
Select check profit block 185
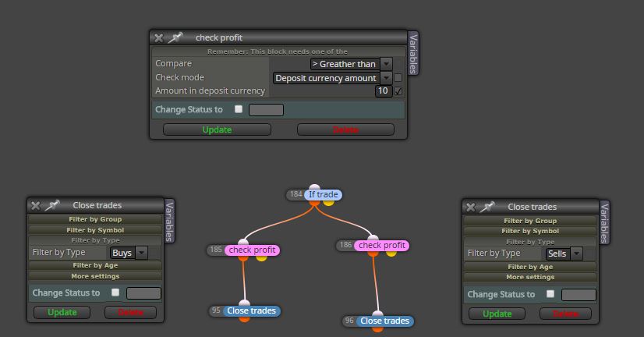(252, 250)
